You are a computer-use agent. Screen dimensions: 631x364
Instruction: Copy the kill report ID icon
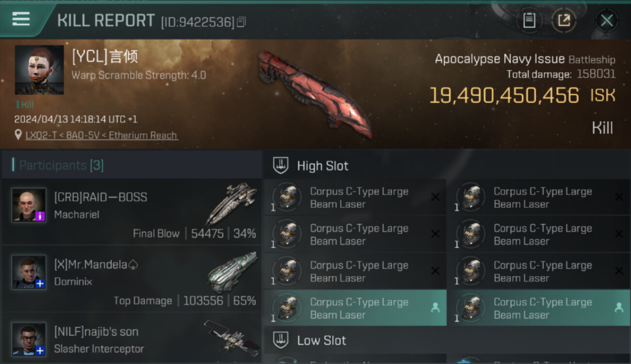(x=241, y=22)
